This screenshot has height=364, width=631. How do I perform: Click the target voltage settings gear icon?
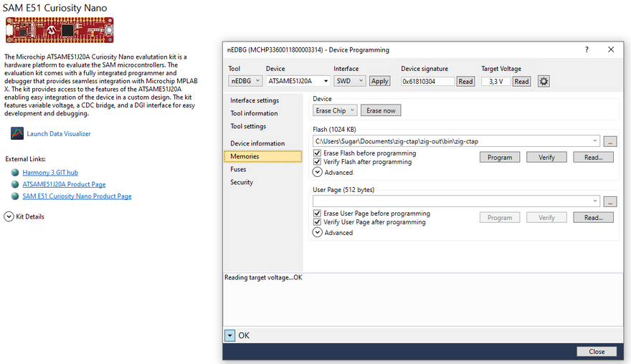pos(544,82)
